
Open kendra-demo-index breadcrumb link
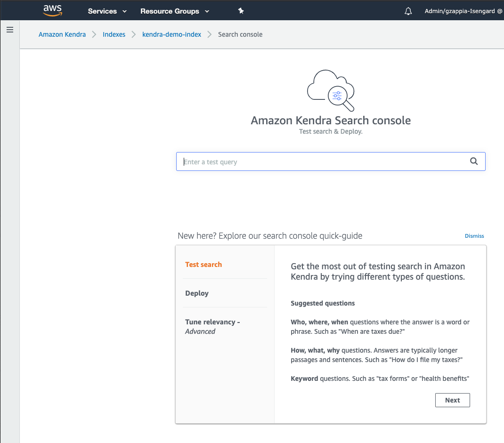click(x=171, y=34)
